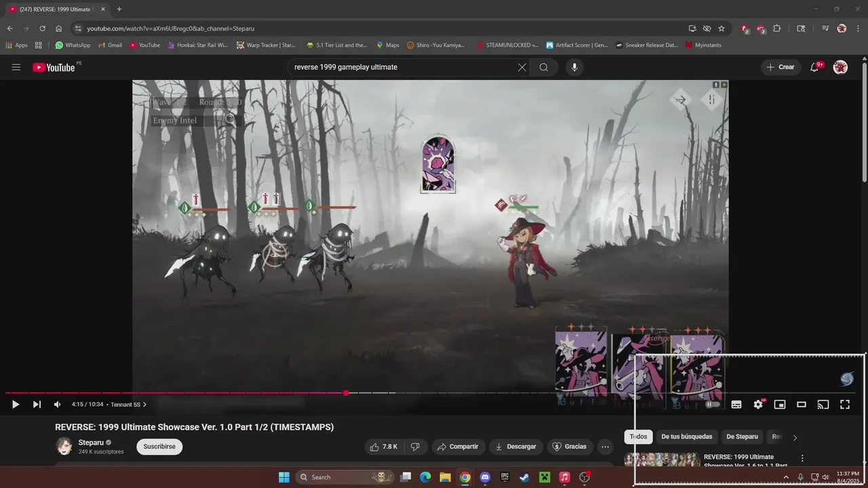Image resolution: width=868 pixels, height=488 pixels.
Task: Launch File Explorer from taskbar
Action: 445,477
